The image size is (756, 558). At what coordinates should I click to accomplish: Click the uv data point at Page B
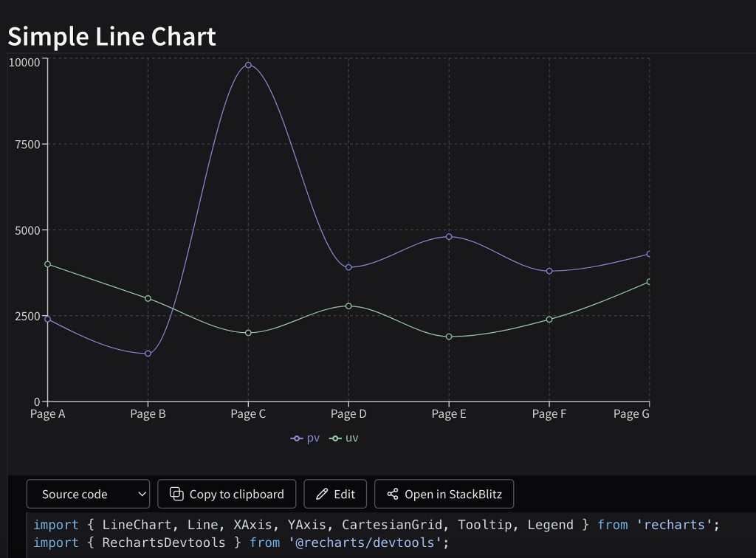(x=148, y=299)
